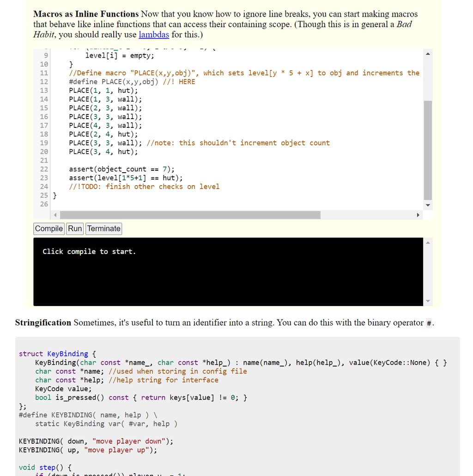Click the assert(object_count == 7) line
The width and height of the screenshot is (473, 476).
click(121, 169)
